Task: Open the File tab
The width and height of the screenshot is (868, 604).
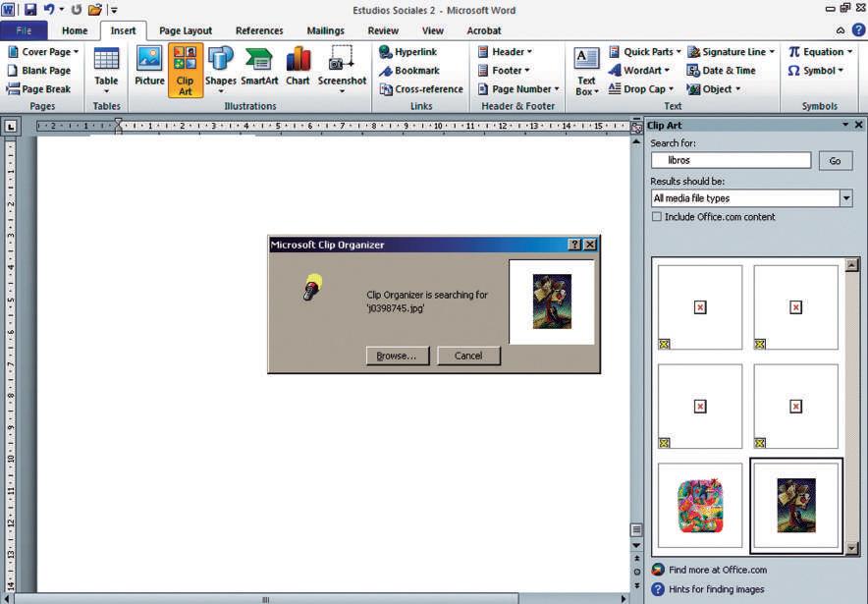Action: tap(24, 30)
